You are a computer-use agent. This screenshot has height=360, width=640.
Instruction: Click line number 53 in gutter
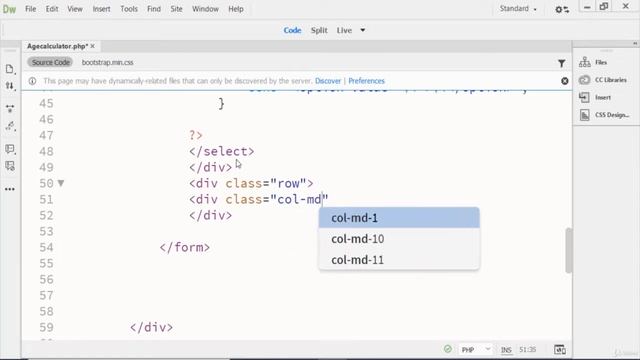(x=46, y=231)
